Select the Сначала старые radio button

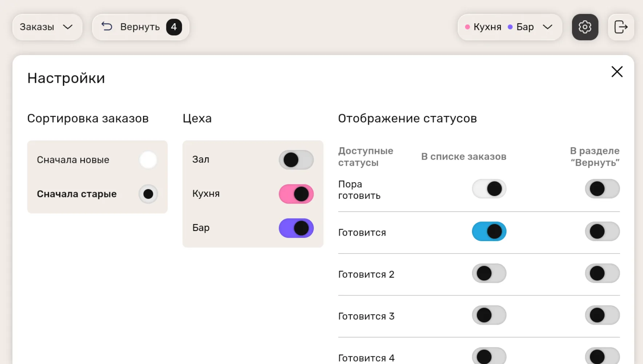[x=148, y=194]
